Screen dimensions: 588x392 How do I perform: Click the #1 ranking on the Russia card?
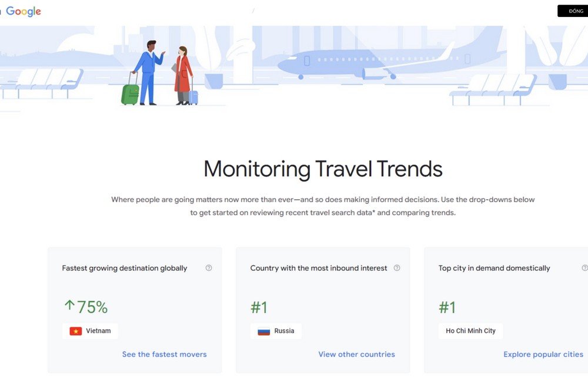[259, 306]
